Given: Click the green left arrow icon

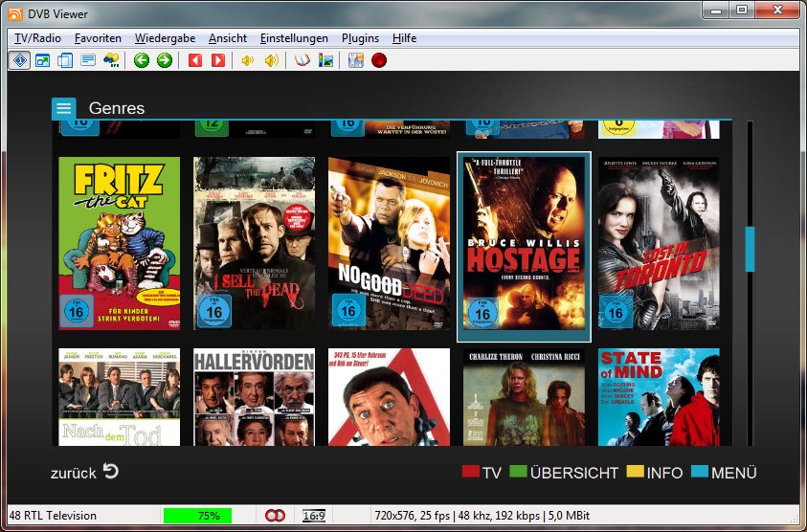Looking at the screenshot, I should (x=142, y=60).
